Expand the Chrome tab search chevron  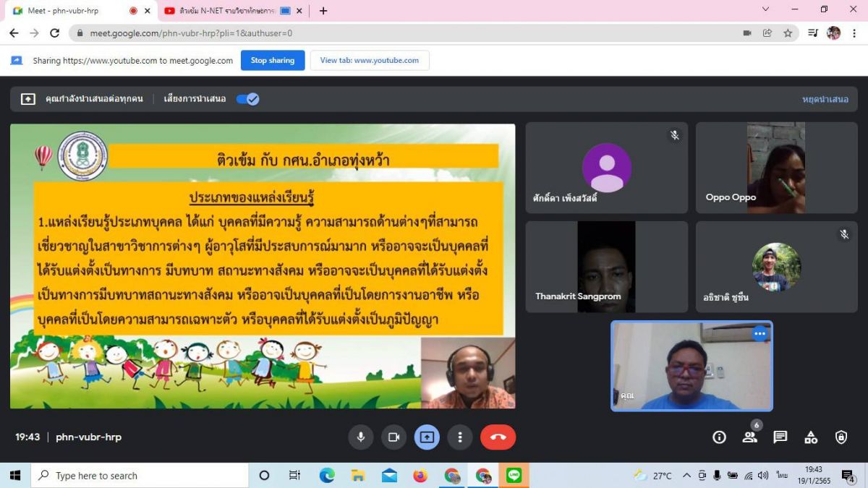pyautogui.click(x=766, y=9)
